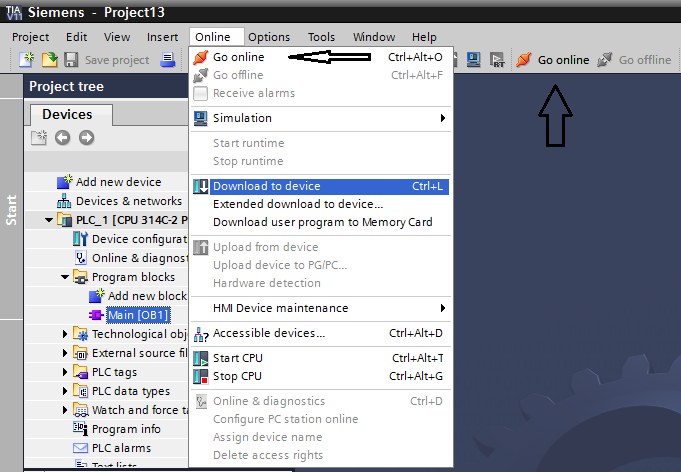Click the Save project disk icon
This screenshot has height=472, width=681.
71,59
